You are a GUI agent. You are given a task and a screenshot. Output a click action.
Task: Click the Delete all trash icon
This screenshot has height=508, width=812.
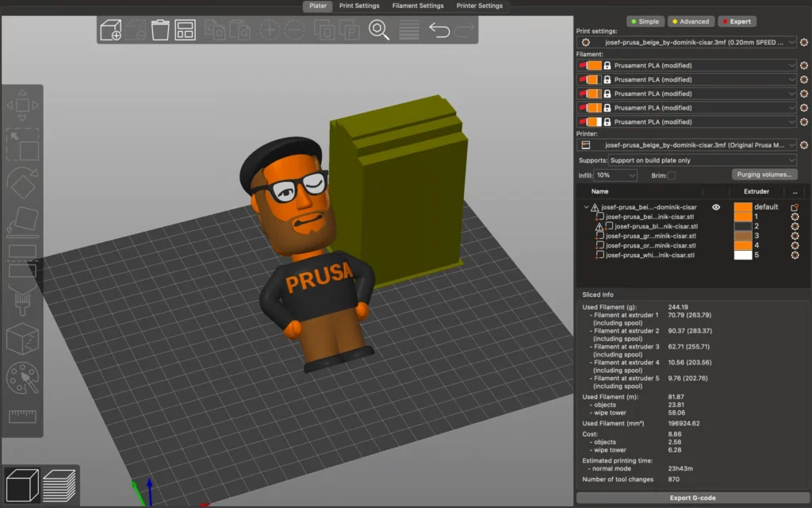(x=160, y=30)
